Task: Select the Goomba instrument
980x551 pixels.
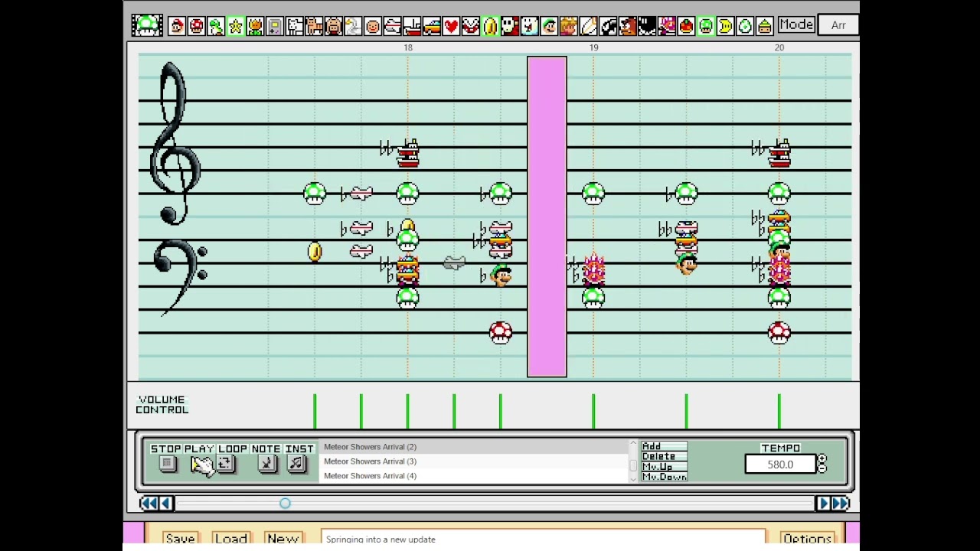Action: click(627, 26)
